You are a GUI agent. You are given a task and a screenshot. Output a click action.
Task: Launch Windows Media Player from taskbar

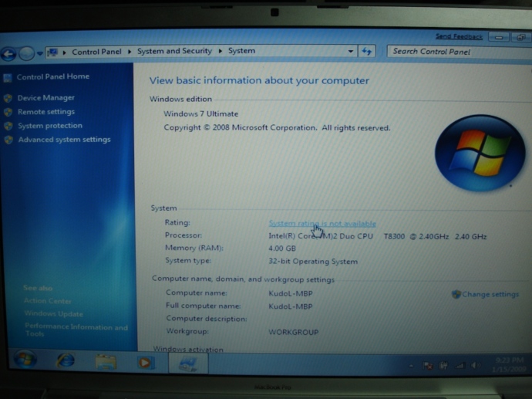146,363
